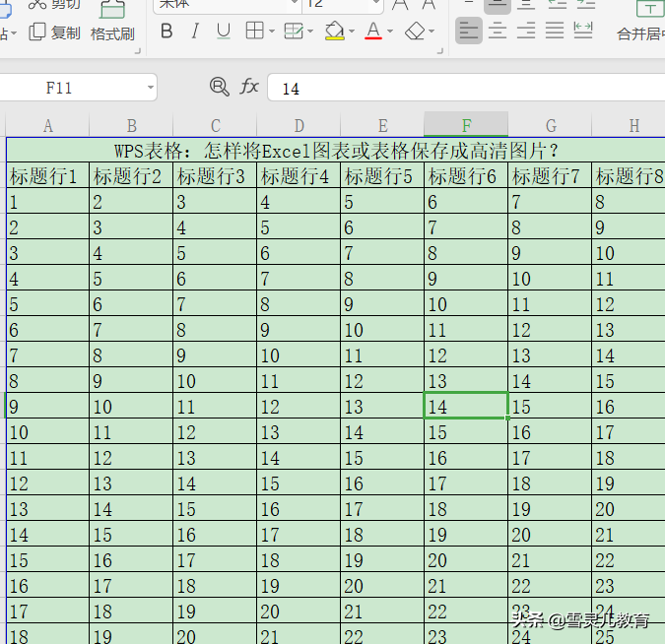This screenshot has height=644, width=665.
Task: Open paste options dropdown arrow
Action: pyautogui.click(x=14, y=33)
